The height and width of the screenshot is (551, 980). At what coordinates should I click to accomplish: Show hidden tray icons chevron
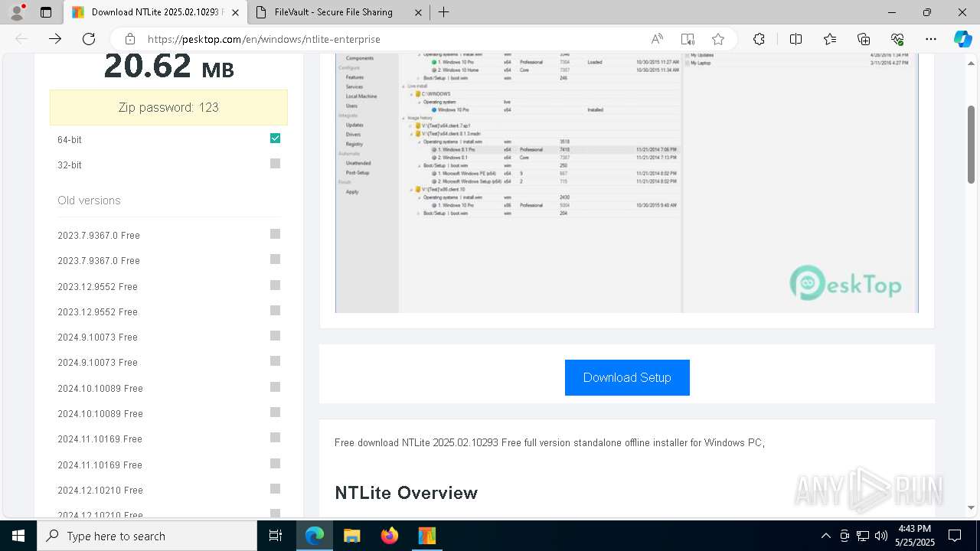pos(825,536)
